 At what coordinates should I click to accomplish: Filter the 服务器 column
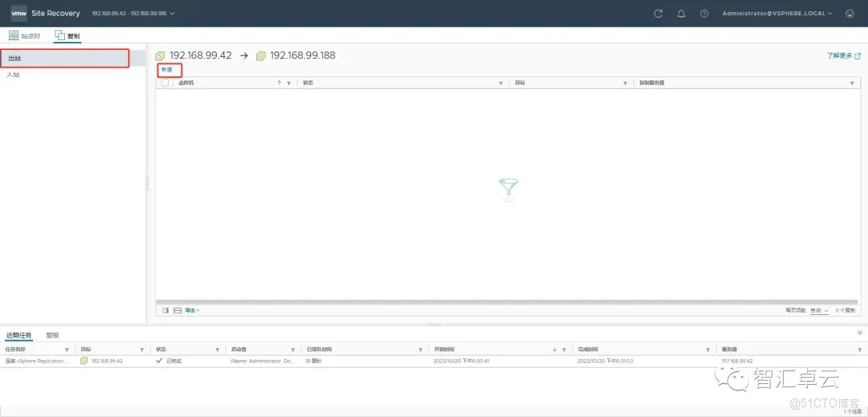[859, 350]
